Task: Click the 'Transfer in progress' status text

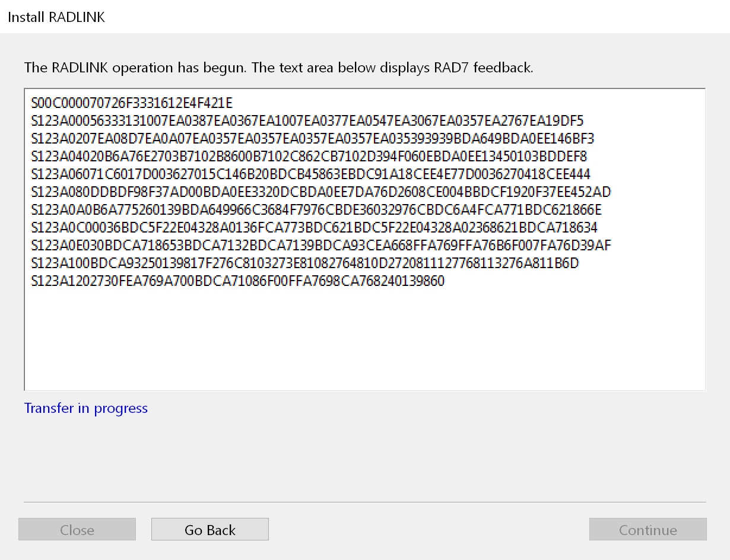Action: point(86,408)
